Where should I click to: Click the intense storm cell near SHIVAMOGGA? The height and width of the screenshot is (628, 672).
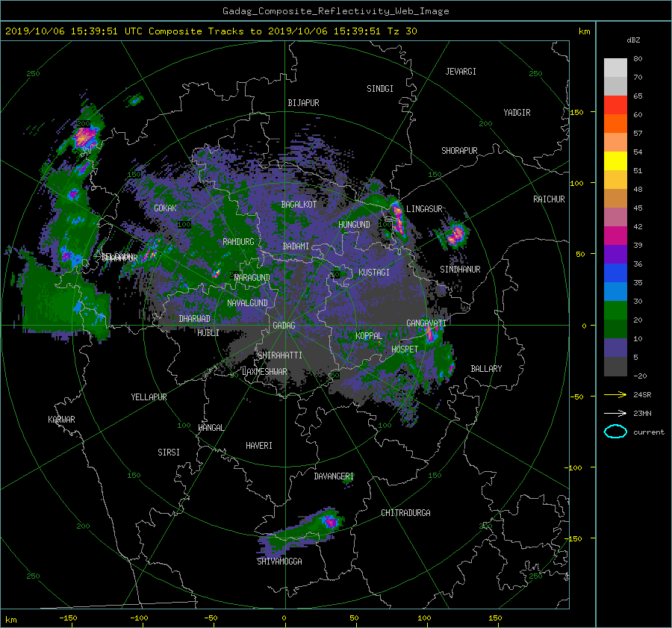[x=331, y=522]
